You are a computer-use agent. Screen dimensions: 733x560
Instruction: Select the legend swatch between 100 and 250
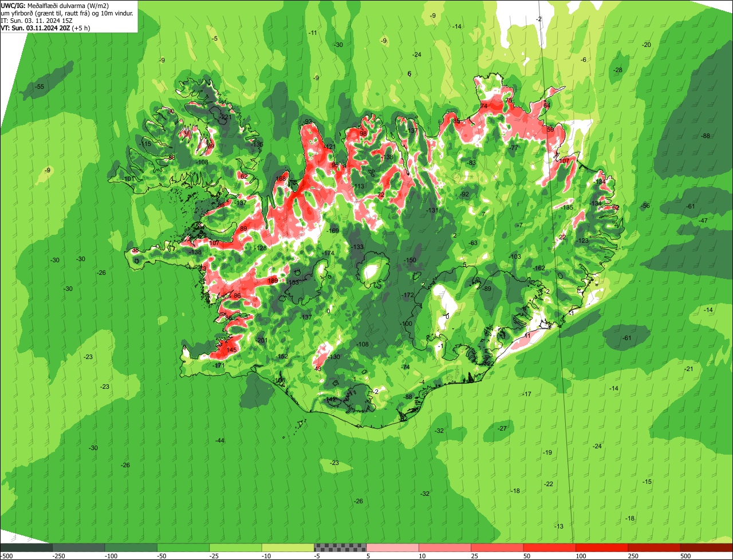pyautogui.click(x=602, y=547)
